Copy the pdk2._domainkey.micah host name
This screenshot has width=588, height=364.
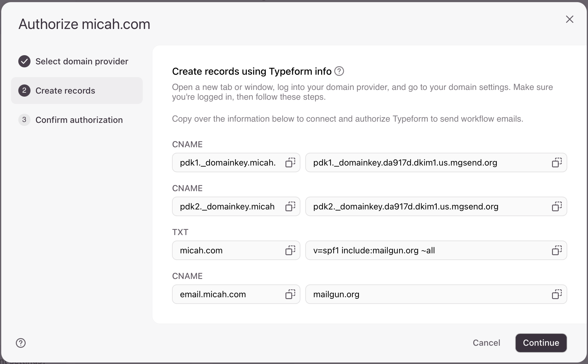click(x=290, y=206)
